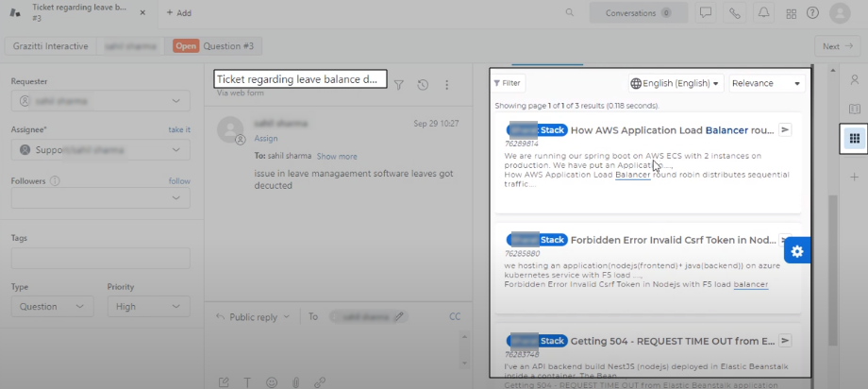Close the leave balance ticket tab
The width and height of the screenshot is (868, 389).
[142, 12]
